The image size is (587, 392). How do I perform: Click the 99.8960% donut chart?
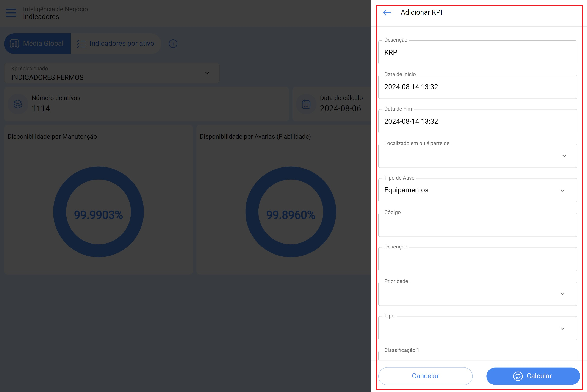291,212
